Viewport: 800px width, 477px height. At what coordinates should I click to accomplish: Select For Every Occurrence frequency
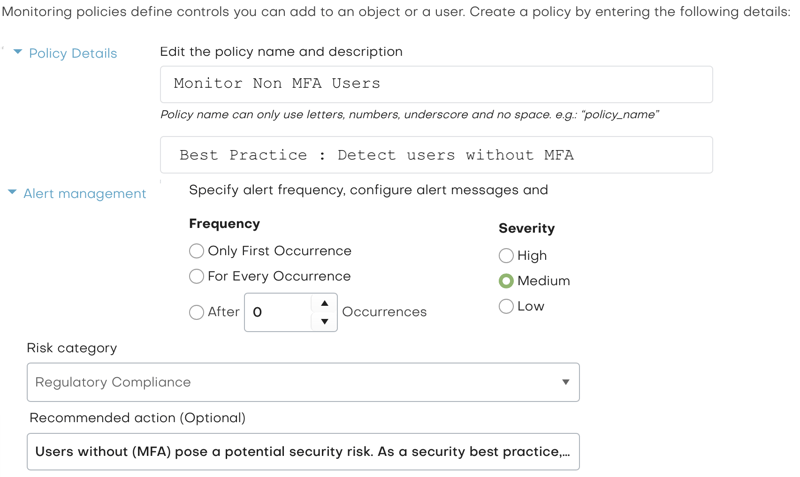[x=196, y=277]
